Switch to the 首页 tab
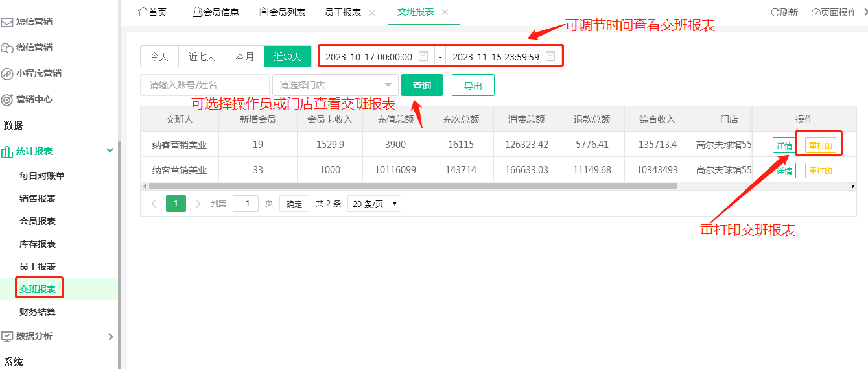Image resolution: width=868 pixels, height=369 pixels. click(152, 12)
